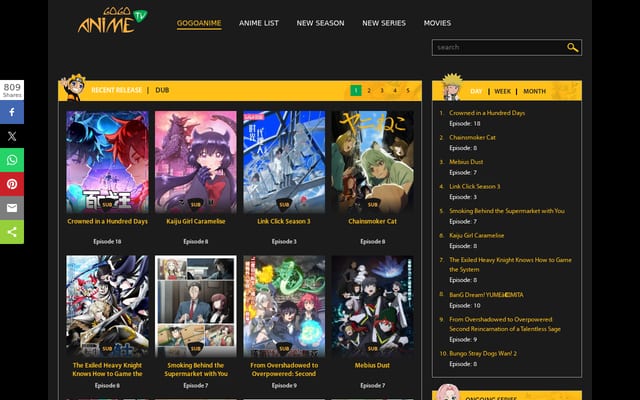Select the RECENT RELEASE tab
The width and height of the screenshot is (640, 400).
(117, 90)
